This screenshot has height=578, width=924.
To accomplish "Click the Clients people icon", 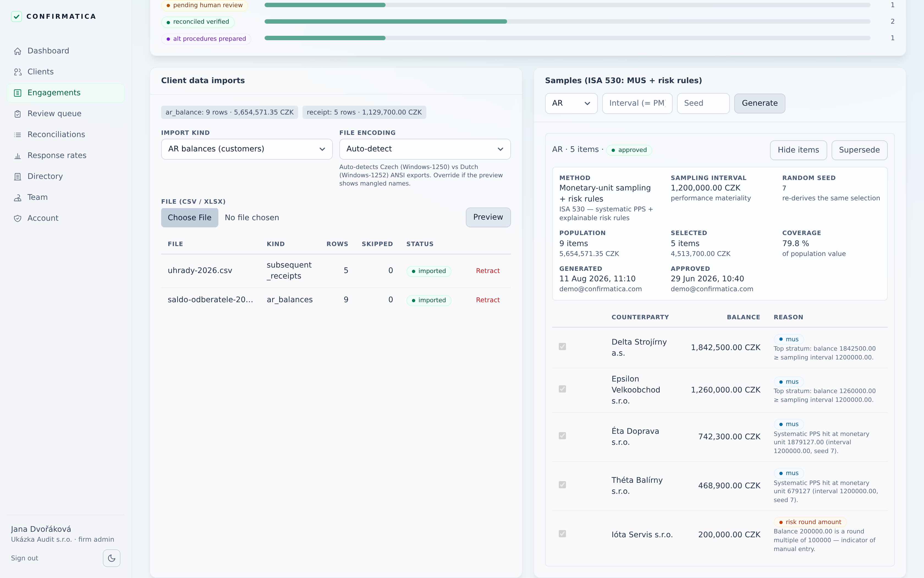I will (18, 72).
